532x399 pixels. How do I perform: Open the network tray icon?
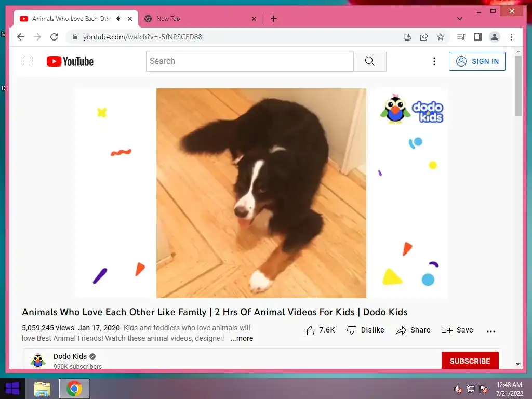pyautogui.click(x=471, y=389)
